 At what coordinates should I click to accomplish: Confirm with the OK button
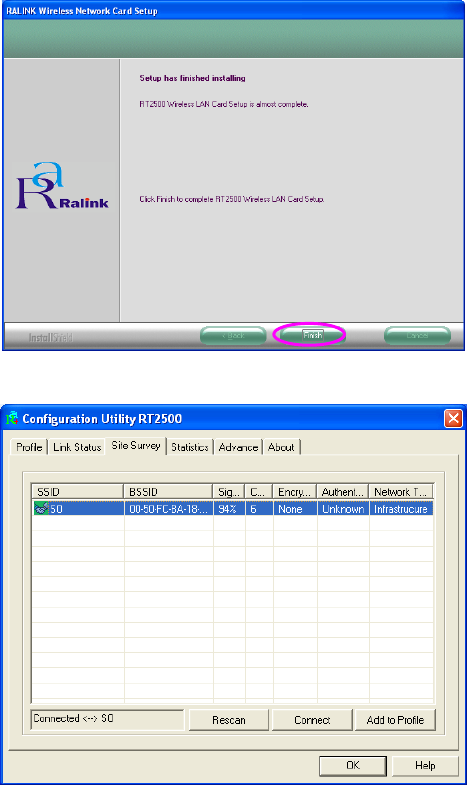click(353, 765)
